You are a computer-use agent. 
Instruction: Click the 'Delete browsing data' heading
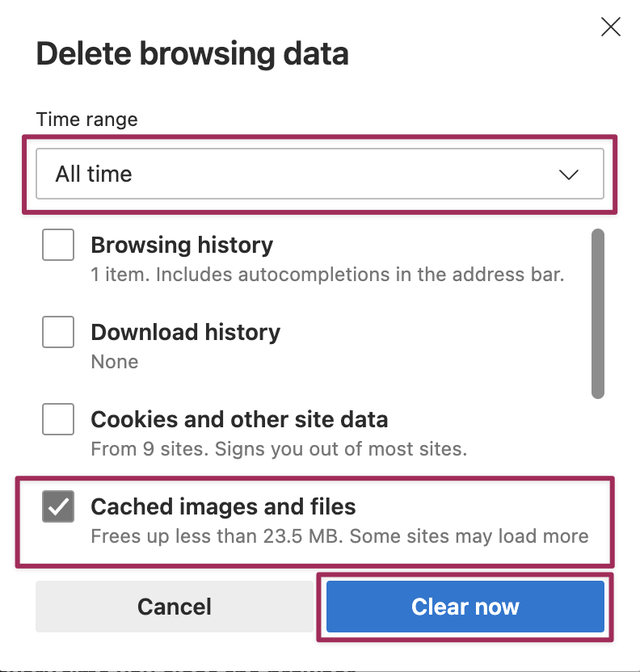point(192,54)
